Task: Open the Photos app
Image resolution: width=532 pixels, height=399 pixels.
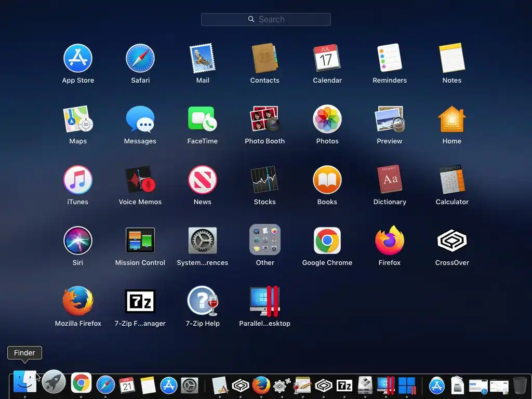Action: [327, 119]
